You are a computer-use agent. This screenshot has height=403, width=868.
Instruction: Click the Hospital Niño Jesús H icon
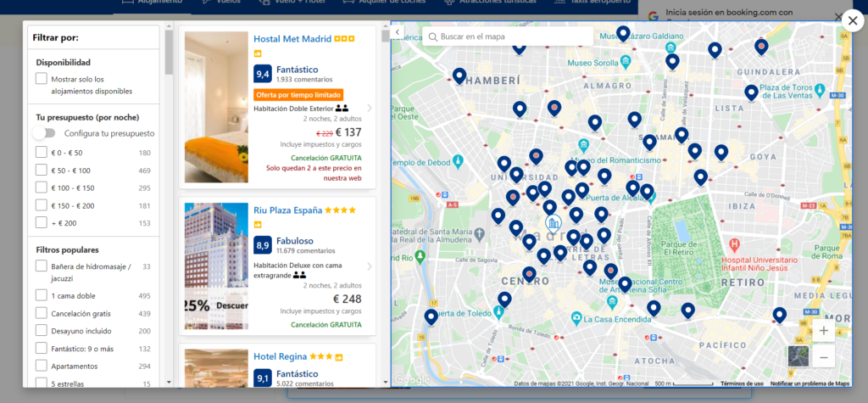coord(735,243)
